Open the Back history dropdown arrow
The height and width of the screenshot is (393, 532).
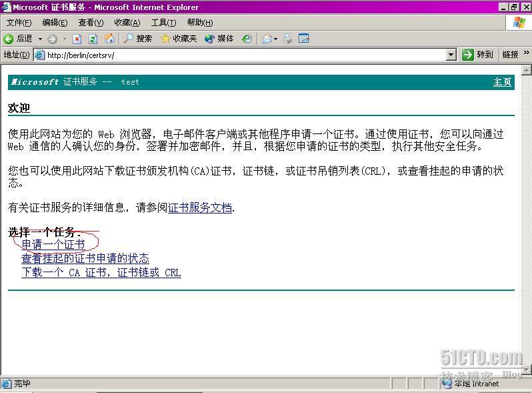pyautogui.click(x=40, y=39)
